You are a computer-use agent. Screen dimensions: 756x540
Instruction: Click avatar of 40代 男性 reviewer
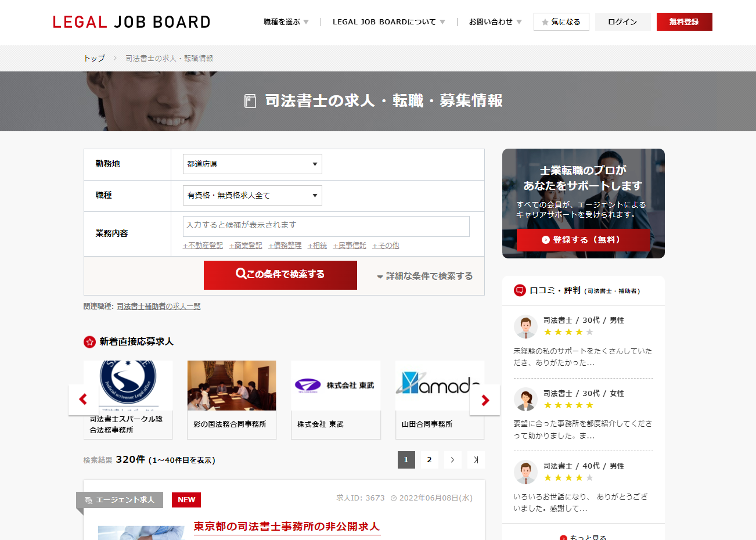(x=525, y=473)
